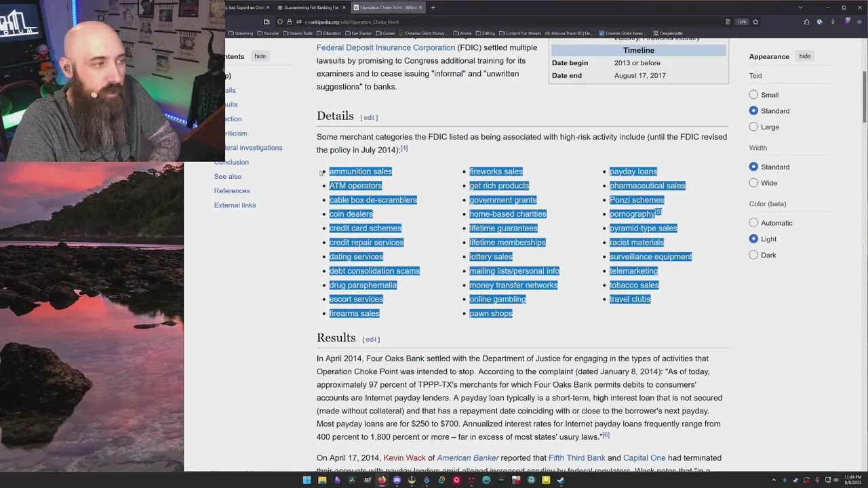Click the microphone icon in the system tray
Screen dimensions: 868x488
[817, 480]
